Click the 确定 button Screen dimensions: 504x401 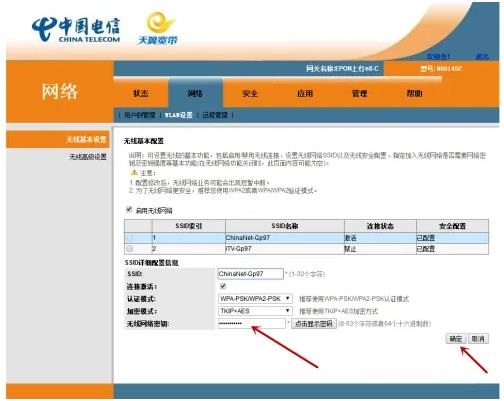tap(456, 339)
